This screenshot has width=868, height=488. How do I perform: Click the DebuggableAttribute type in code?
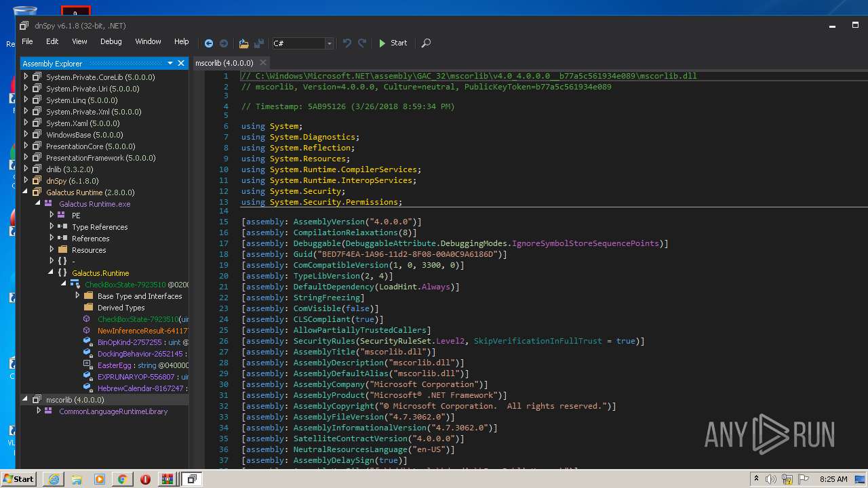point(391,243)
